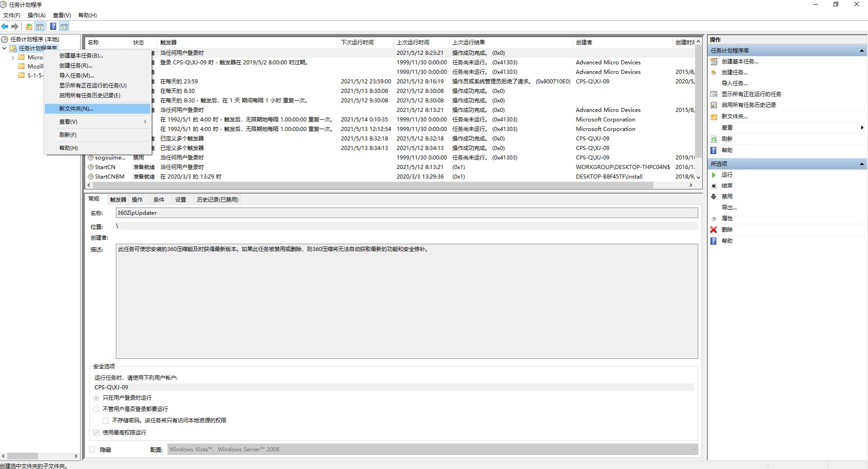
Task: Click 导入任务... in the Actions pane
Action: [x=734, y=83]
